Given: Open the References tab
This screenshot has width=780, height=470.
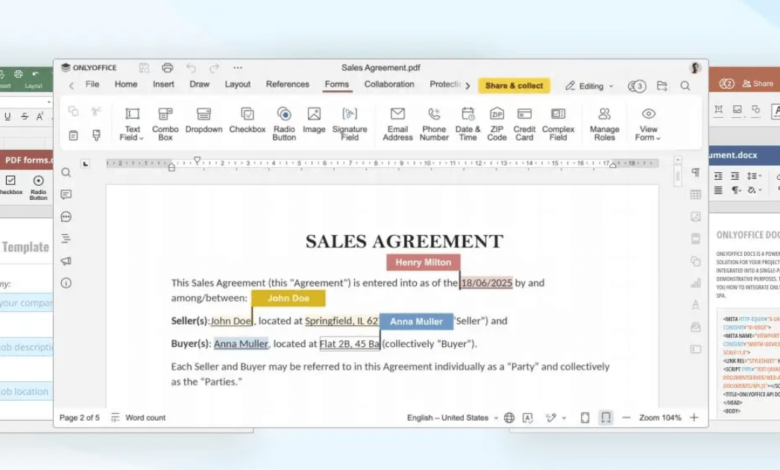Looking at the screenshot, I should click(x=287, y=85).
